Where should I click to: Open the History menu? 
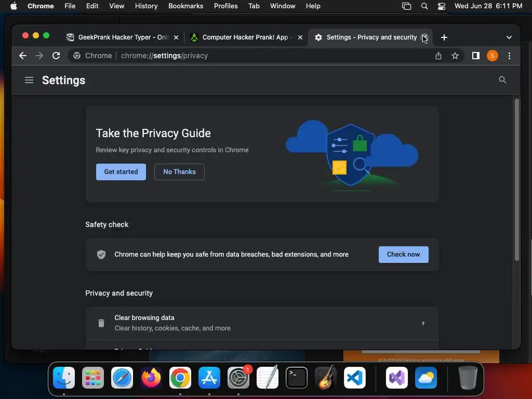[146, 6]
